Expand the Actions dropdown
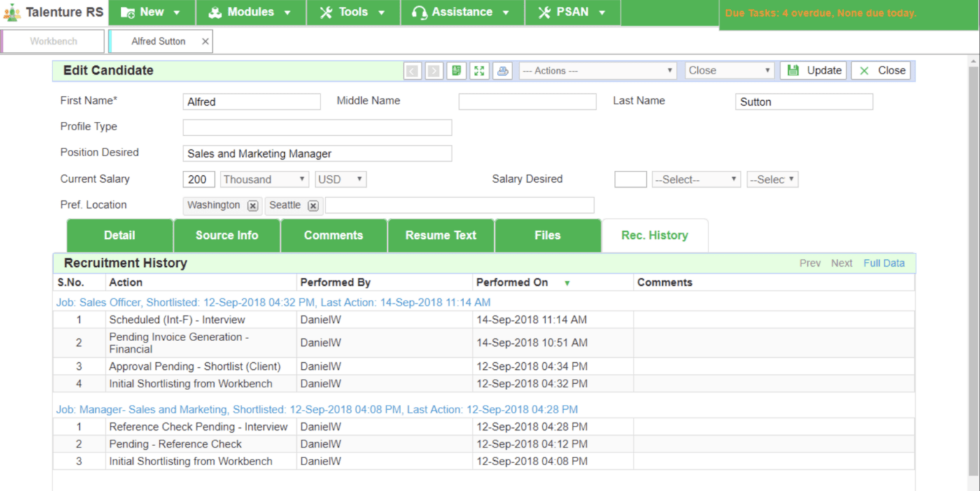 (598, 71)
